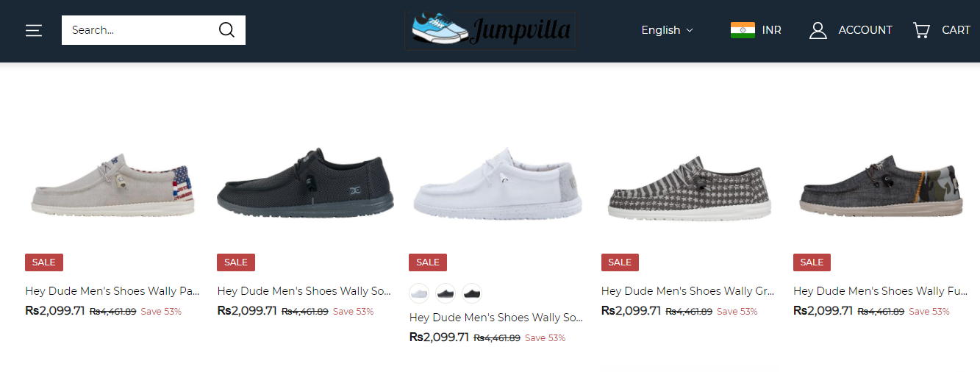Screen dimensions: 980x372
Task: Click the language dropdown chevron arrow
Action: (690, 30)
